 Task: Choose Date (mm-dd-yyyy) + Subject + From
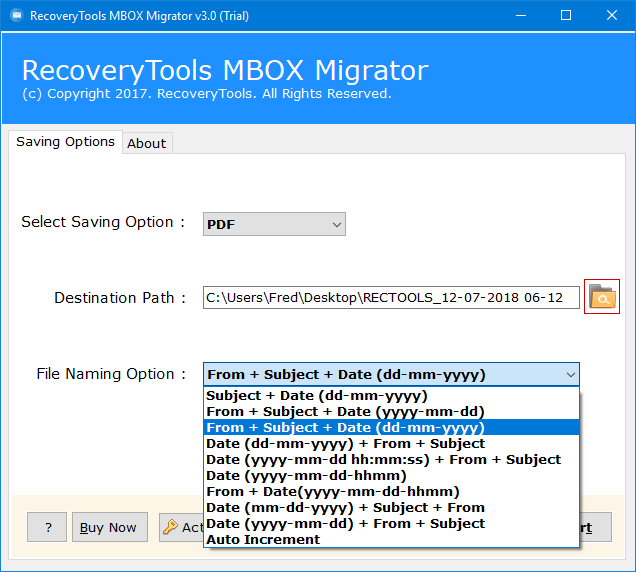[x=391, y=507]
